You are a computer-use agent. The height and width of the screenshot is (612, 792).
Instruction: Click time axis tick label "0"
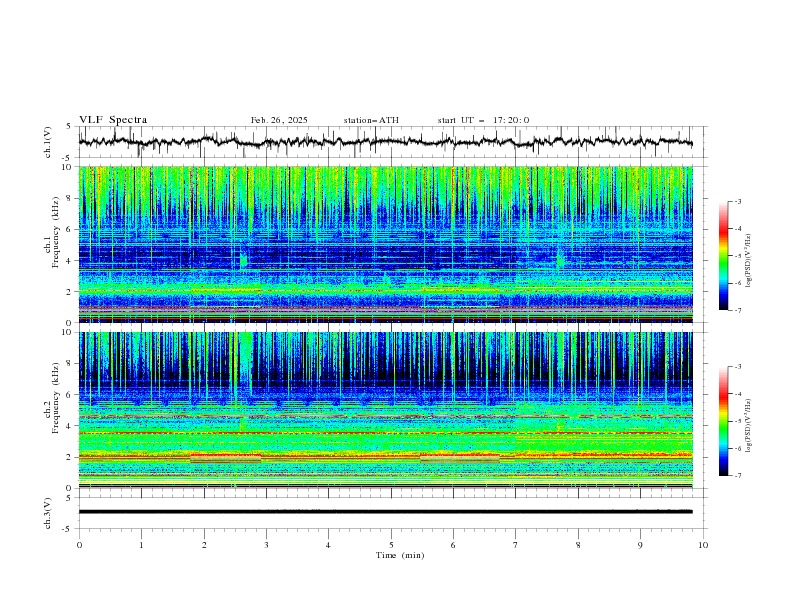[x=79, y=545]
